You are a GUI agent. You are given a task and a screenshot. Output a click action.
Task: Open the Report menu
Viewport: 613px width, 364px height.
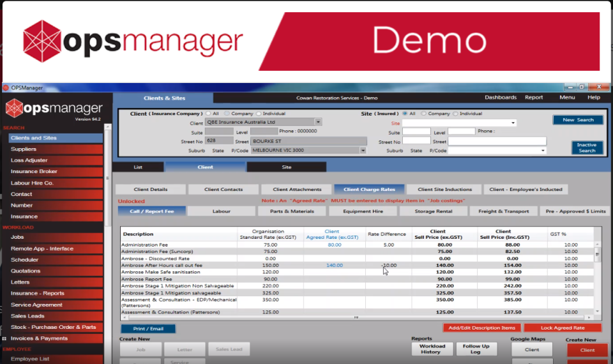click(x=534, y=97)
